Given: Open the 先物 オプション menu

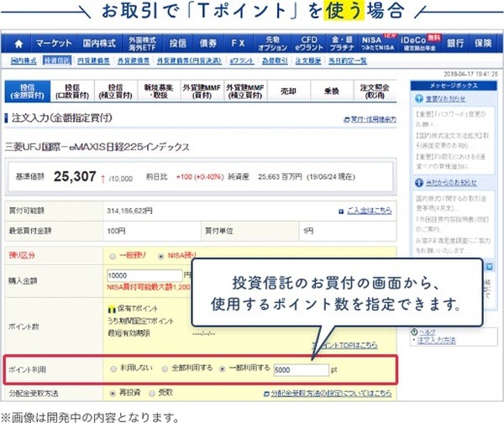Looking at the screenshot, I should (272, 44).
